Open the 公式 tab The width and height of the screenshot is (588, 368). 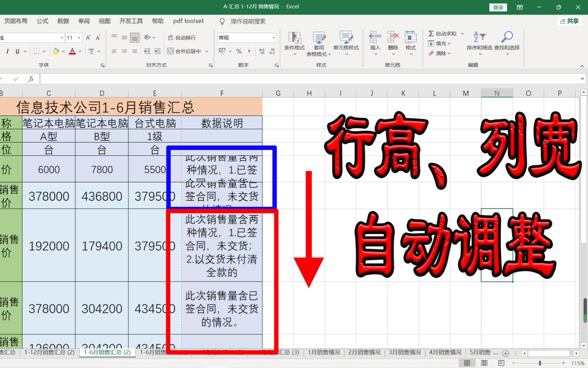click(42, 21)
